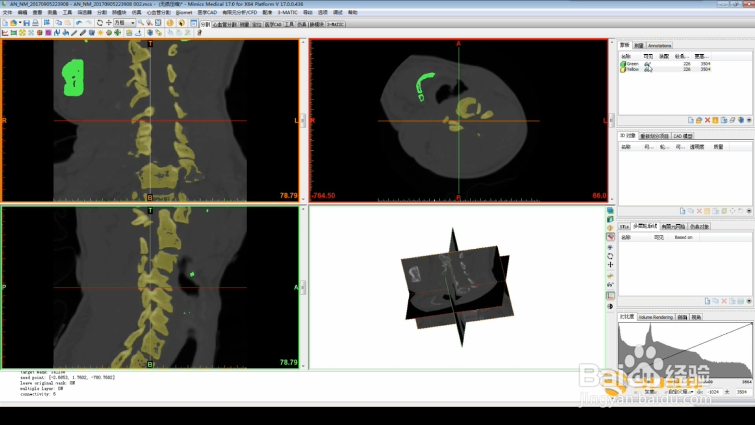Click the rotate icon beside 3D view
This screenshot has width=755, height=425.
(610, 256)
